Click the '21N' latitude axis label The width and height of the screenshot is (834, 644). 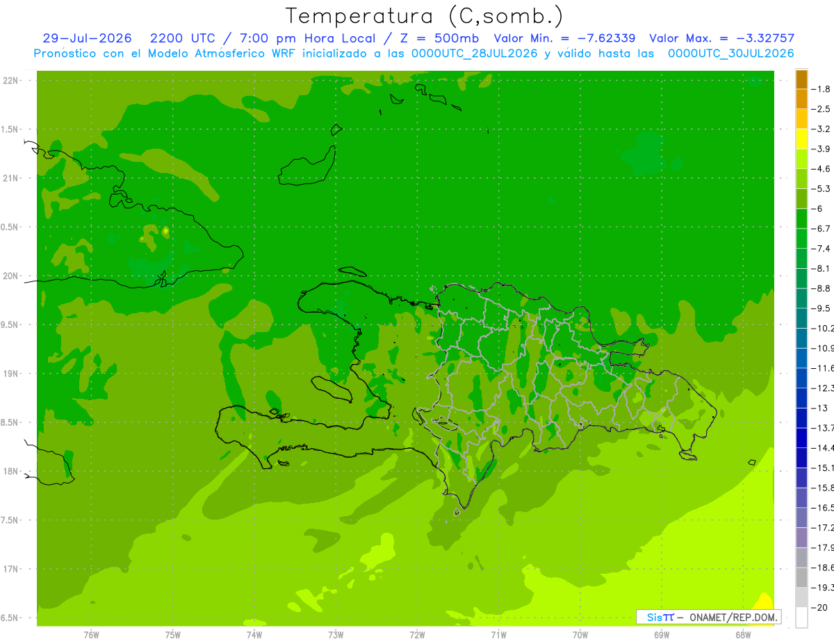point(10,178)
